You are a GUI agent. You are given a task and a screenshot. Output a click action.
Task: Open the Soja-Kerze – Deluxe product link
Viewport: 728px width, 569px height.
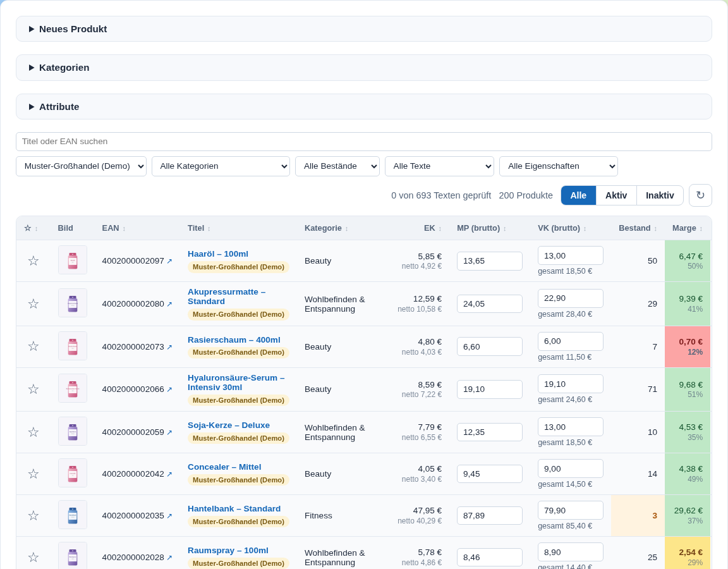pos(228,425)
